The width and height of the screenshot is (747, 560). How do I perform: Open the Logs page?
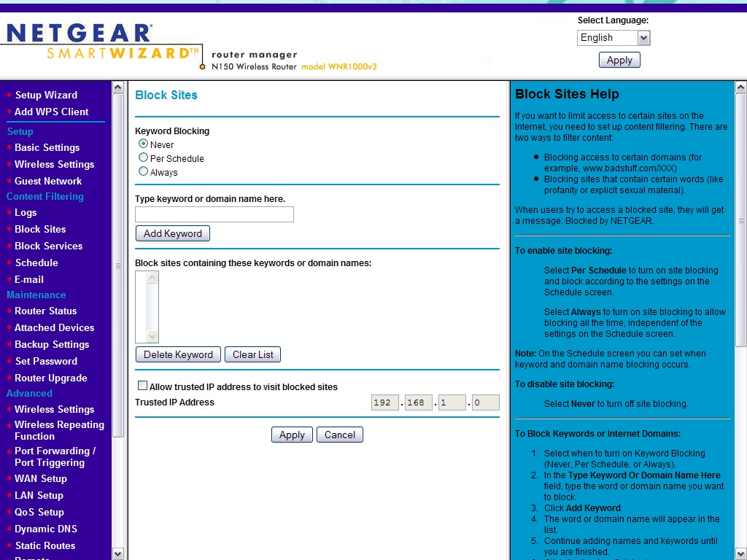[26, 212]
